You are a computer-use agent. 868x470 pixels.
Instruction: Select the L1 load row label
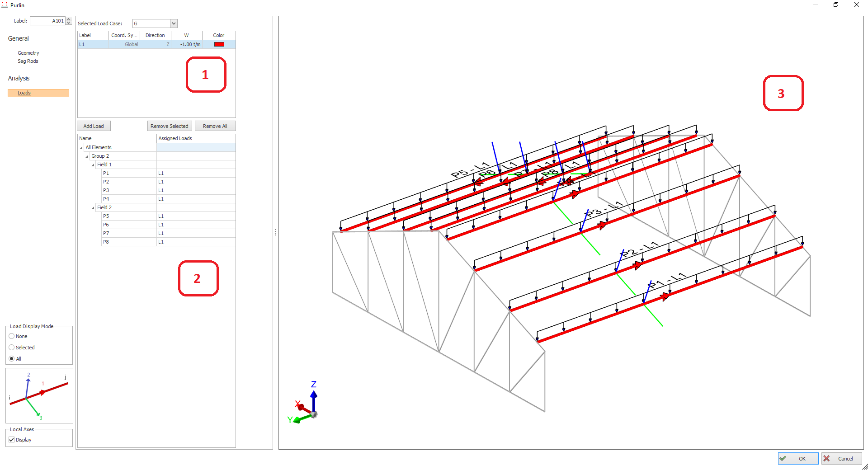click(93, 44)
